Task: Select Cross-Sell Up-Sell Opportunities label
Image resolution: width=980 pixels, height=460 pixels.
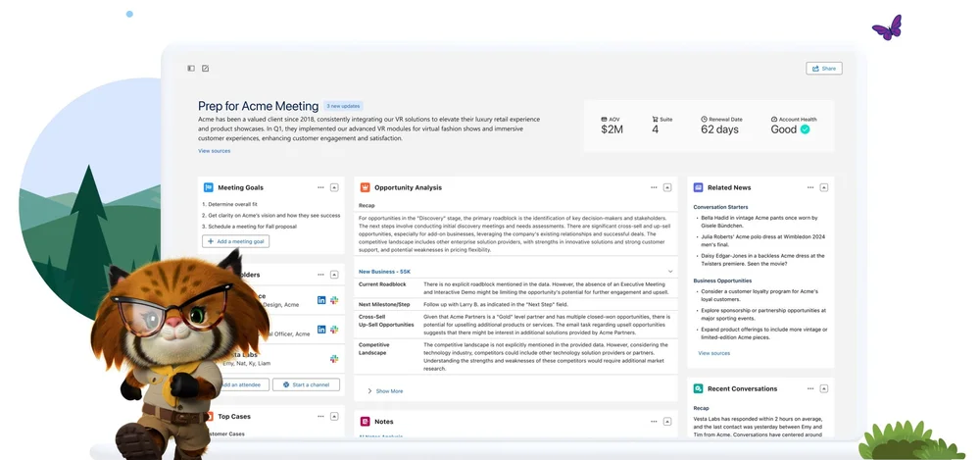Action: [386, 321]
